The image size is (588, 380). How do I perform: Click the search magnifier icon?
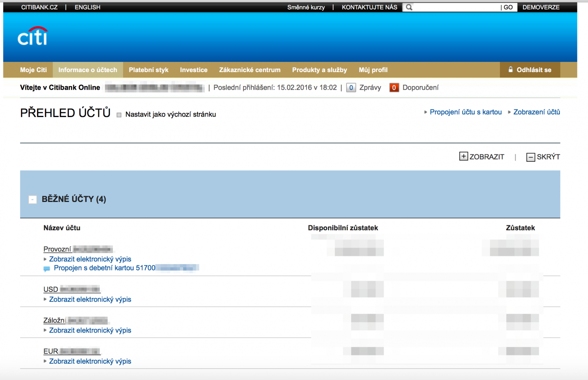tap(409, 7)
